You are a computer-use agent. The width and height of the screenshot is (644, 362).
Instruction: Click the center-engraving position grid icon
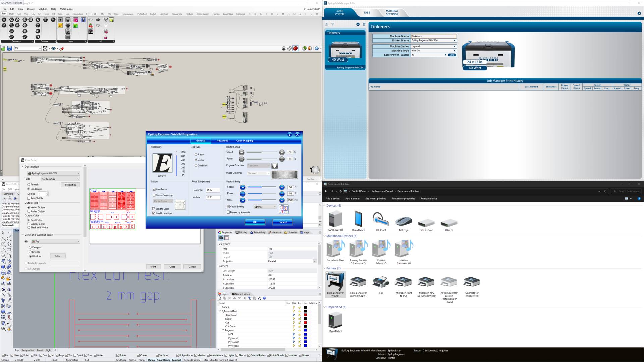180,205
